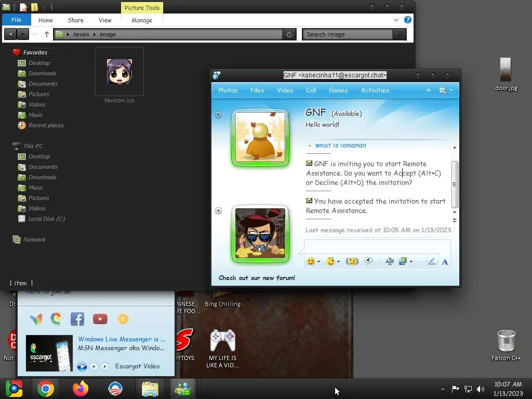Click the Messenger options menu icon

tap(443, 90)
